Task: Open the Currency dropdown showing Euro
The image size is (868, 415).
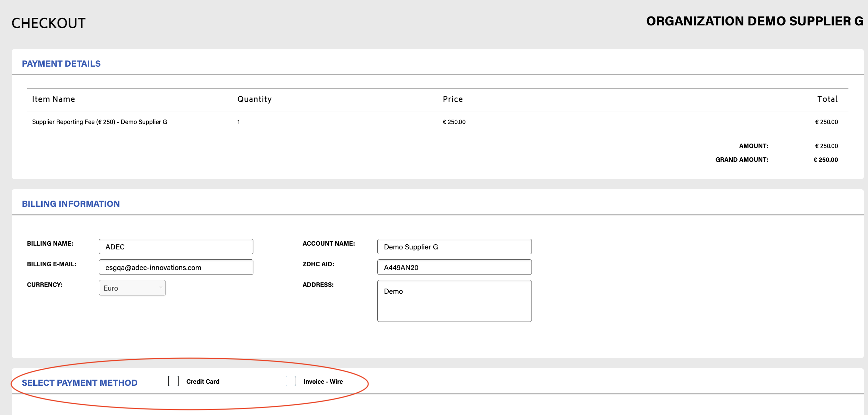Action: click(x=132, y=288)
